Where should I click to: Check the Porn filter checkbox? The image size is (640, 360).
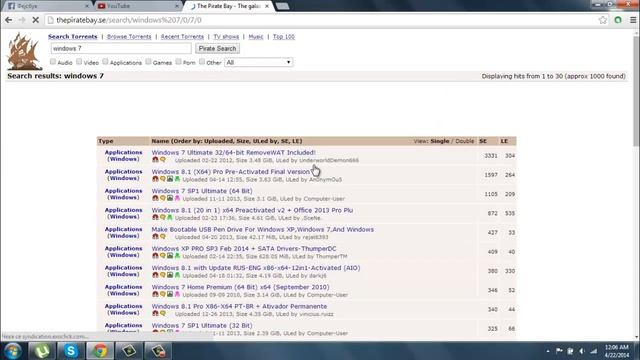pos(178,62)
